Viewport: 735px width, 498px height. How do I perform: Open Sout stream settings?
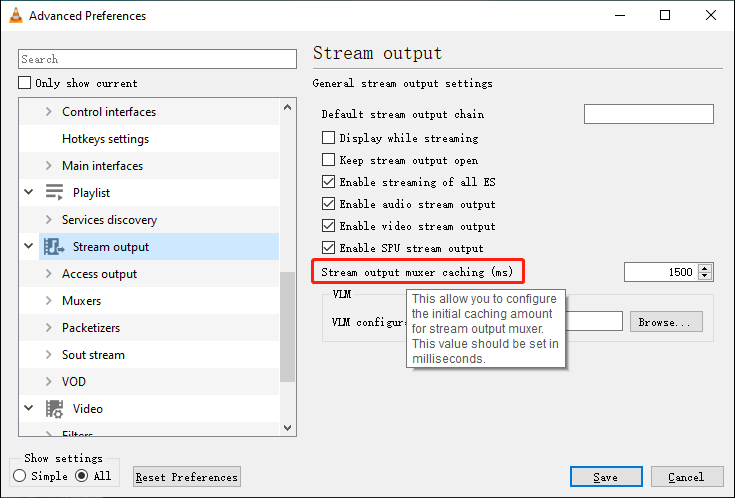(x=93, y=355)
